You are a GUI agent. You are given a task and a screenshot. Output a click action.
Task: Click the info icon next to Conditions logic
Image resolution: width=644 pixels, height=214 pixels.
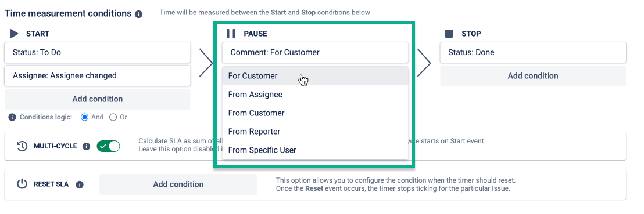coord(12,117)
